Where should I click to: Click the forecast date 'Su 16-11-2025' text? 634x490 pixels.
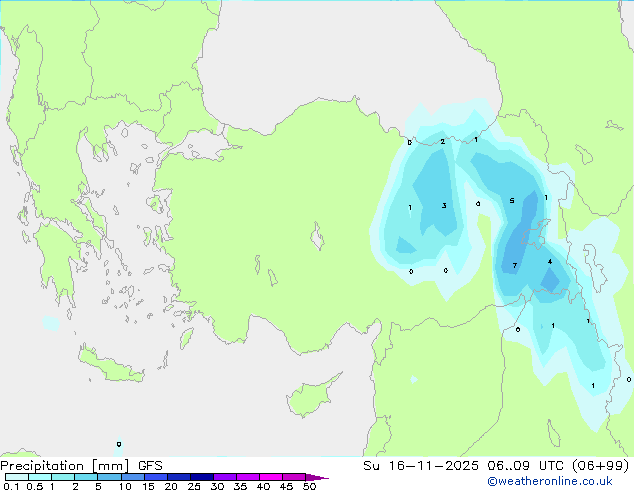click(x=421, y=466)
